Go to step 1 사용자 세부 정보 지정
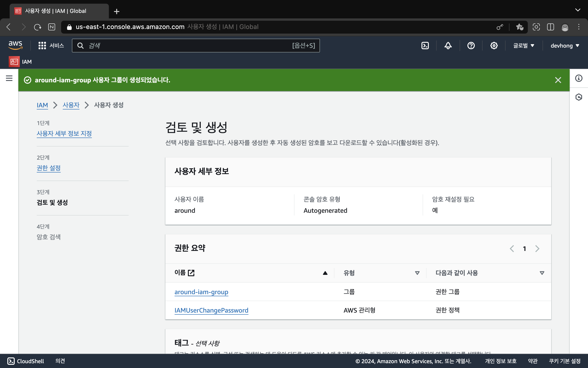Viewport: 588px width, 368px height. (64, 133)
